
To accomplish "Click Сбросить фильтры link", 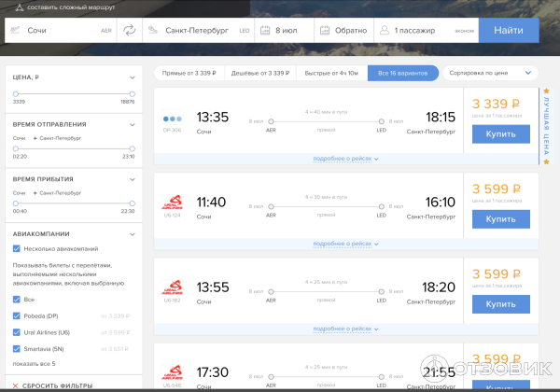I will pos(57,385).
